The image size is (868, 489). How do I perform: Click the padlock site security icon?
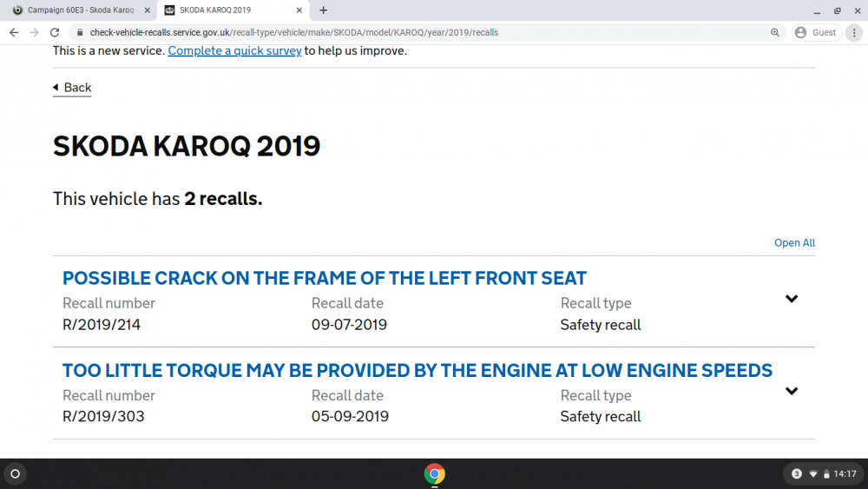80,33
